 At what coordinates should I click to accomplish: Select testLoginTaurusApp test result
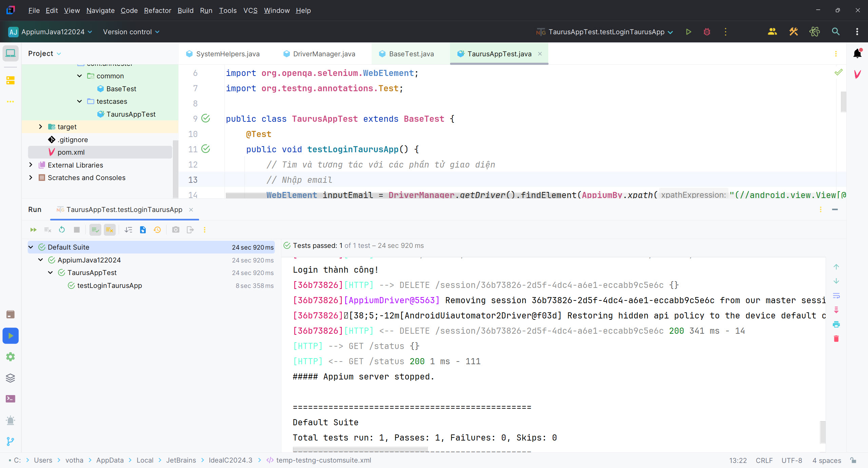pos(151,286)
